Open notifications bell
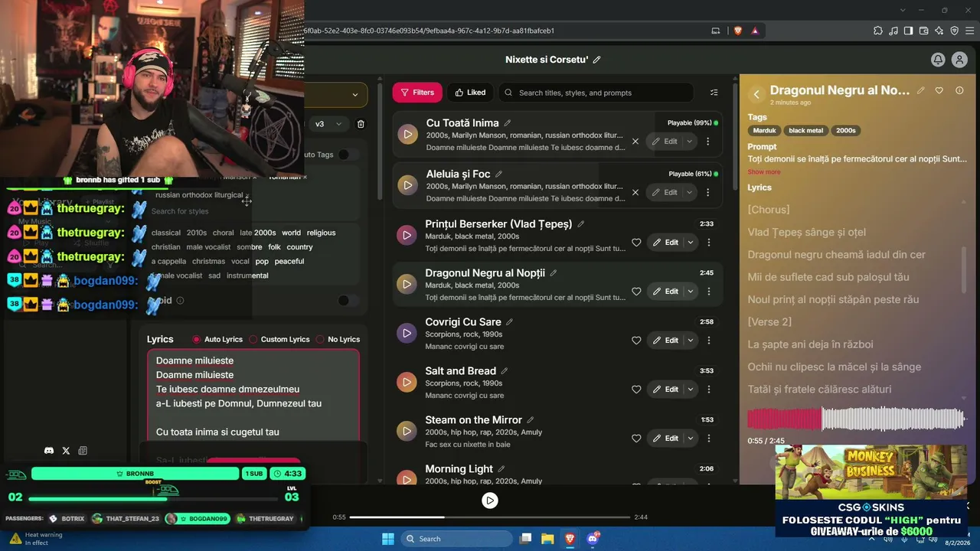980x551 pixels. click(938, 60)
